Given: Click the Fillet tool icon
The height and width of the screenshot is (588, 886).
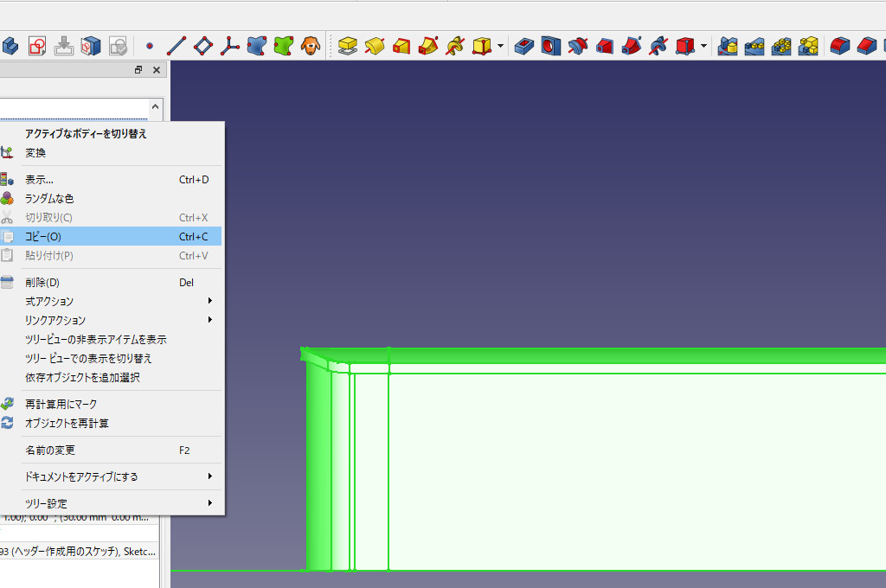Looking at the screenshot, I should coord(838,45).
